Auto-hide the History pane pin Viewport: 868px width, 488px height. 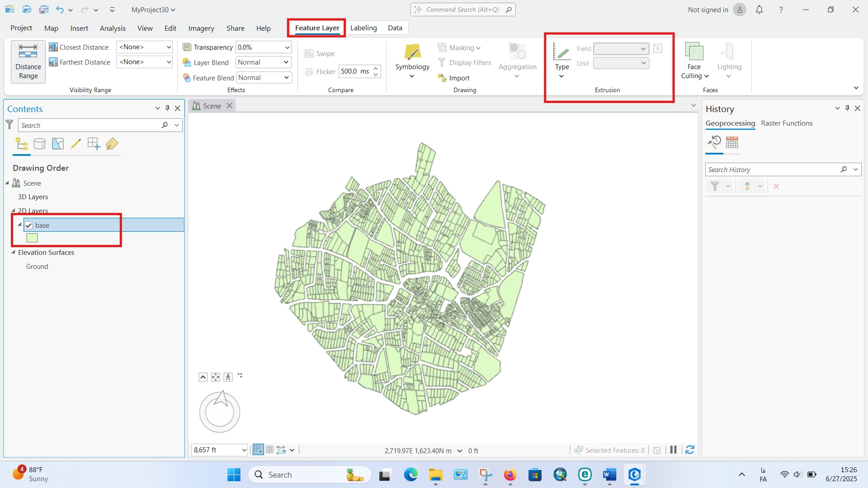[847, 108]
